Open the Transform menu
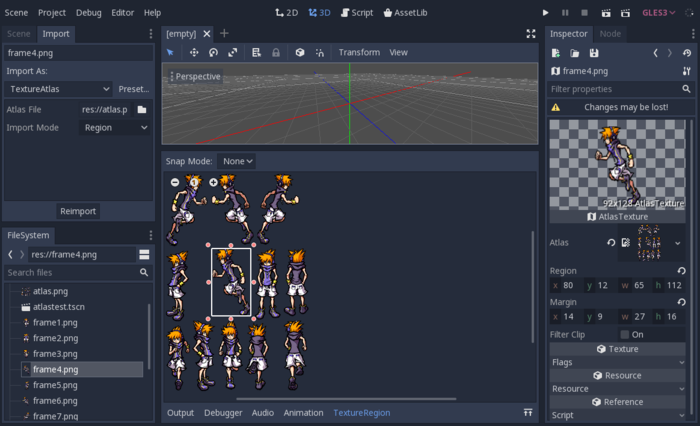 pos(359,52)
